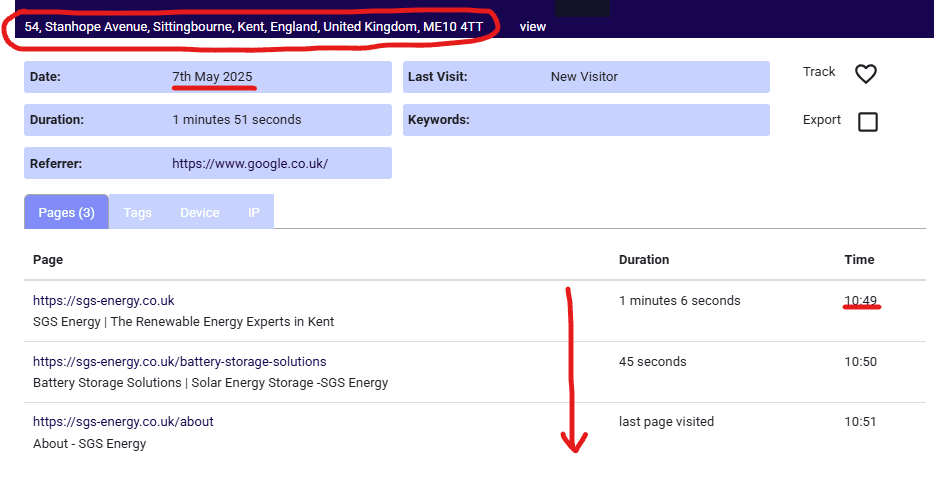The width and height of the screenshot is (934, 481).
Task: Click the Track heart icon
Action: [x=865, y=74]
